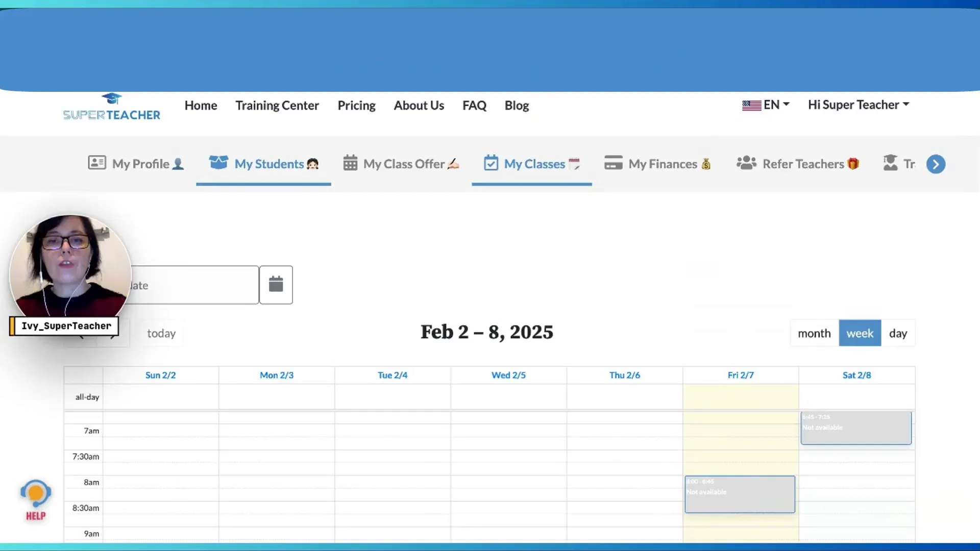Click the My Classes icon
Image resolution: width=980 pixels, height=551 pixels.
(x=492, y=163)
